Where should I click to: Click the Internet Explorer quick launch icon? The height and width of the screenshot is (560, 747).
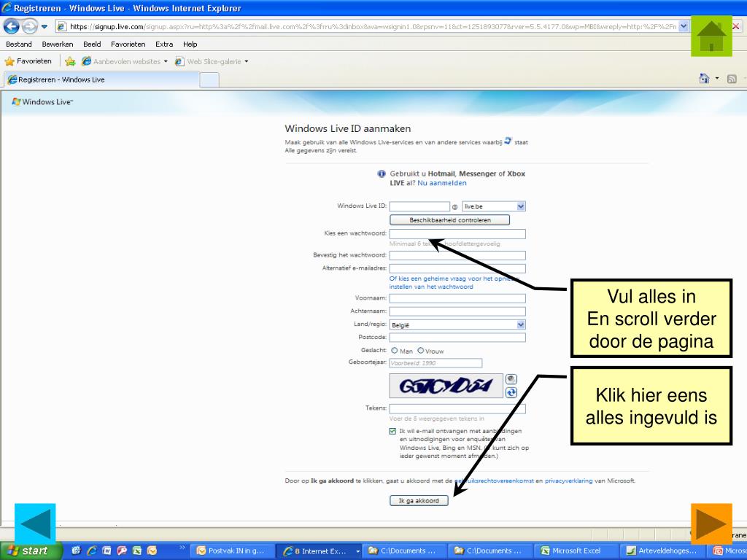coord(91,551)
